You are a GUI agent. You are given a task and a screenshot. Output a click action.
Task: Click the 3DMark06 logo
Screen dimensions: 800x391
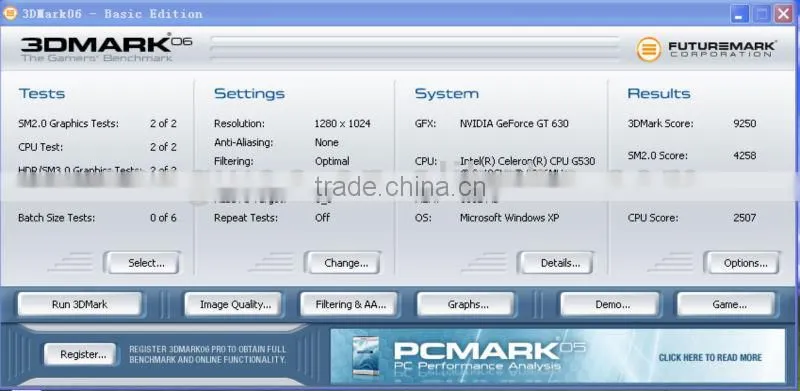click(106, 47)
